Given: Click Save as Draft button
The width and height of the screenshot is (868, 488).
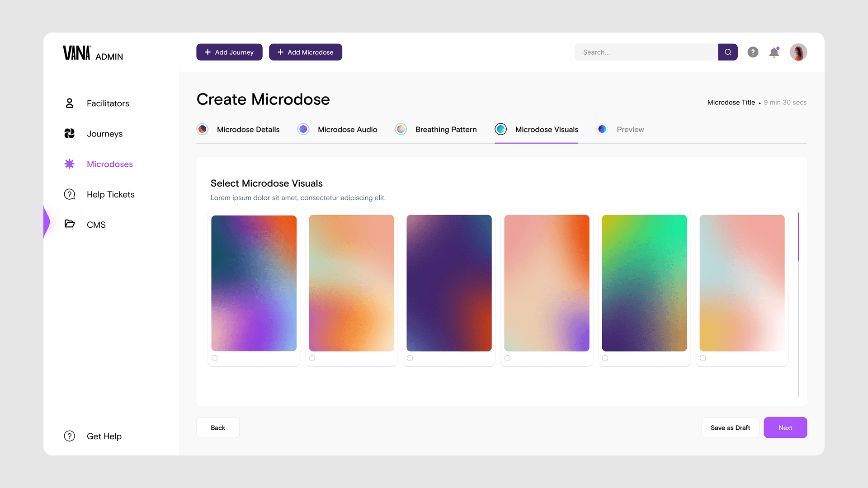Looking at the screenshot, I should click(730, 427).
